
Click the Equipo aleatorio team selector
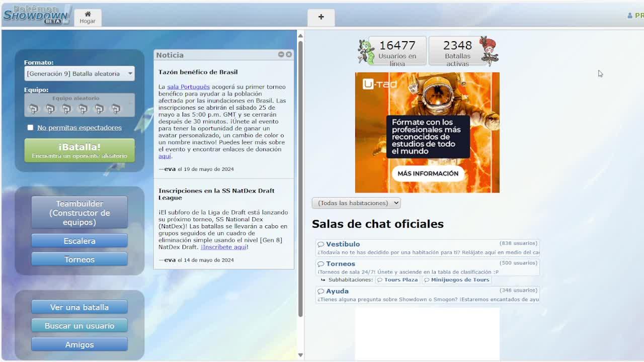coord(79,105)
